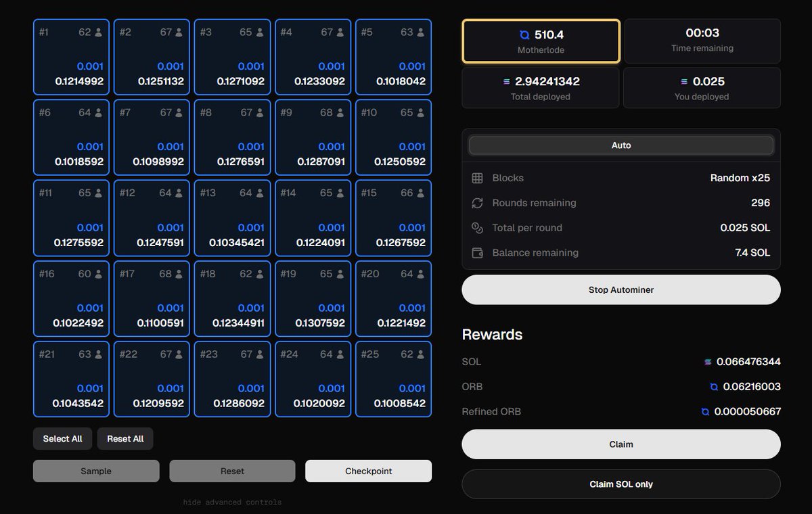Image resolution: width=812 pixels, height=514 pixels.
Task: Select mining block #1
Action: click(71, 57)
